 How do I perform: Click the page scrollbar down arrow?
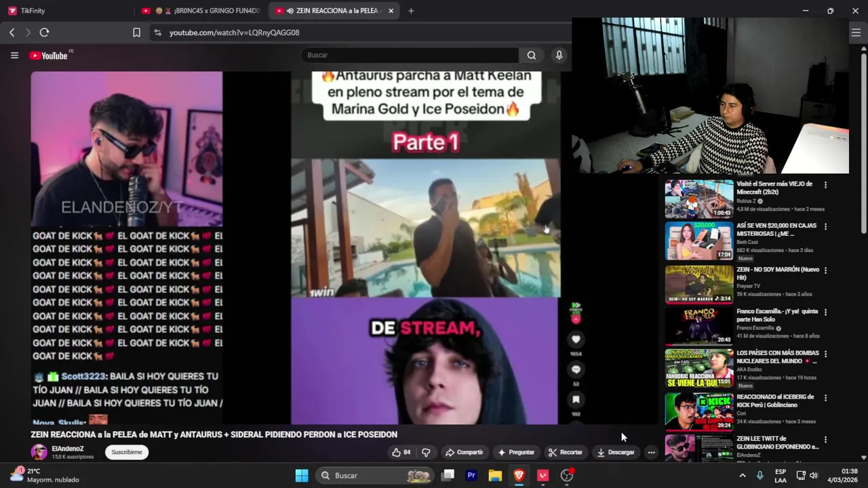pos(863,458)
